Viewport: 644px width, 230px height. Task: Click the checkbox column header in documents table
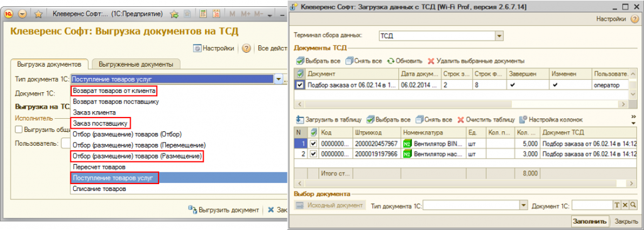pos(300,74)
